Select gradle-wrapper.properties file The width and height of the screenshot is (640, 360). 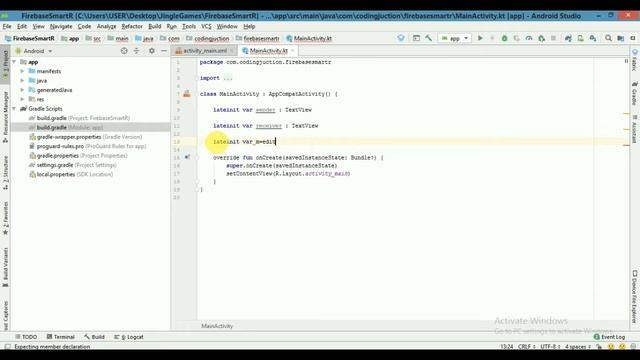[86, 137]
